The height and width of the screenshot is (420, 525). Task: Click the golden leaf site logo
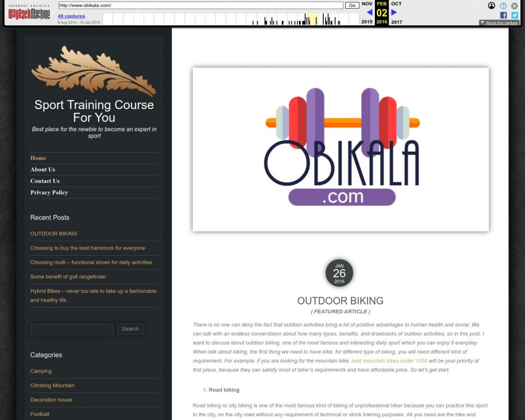(x=94, y=70)
